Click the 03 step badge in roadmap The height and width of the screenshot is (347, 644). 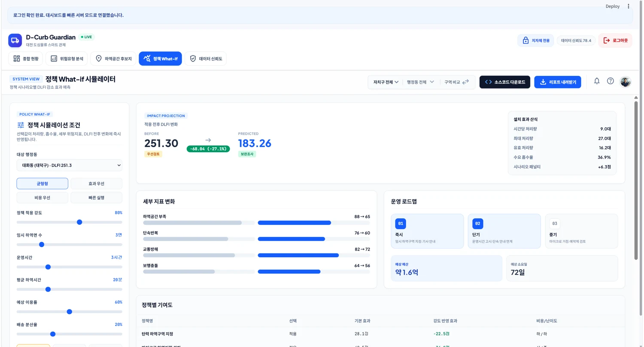[x=555, y=223]
